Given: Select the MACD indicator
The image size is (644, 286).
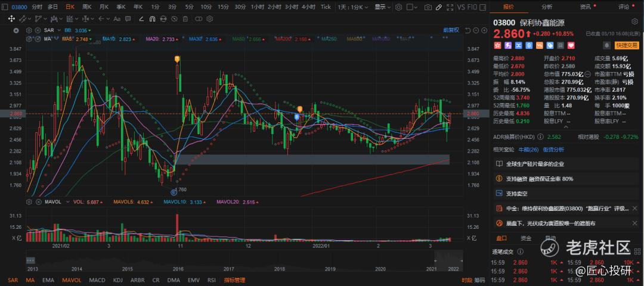Looking at the screenshot, I should pos(97,280).
